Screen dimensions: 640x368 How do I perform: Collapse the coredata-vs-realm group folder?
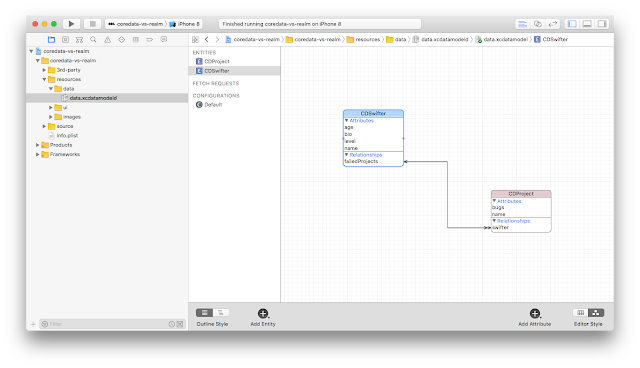(38, 60)
